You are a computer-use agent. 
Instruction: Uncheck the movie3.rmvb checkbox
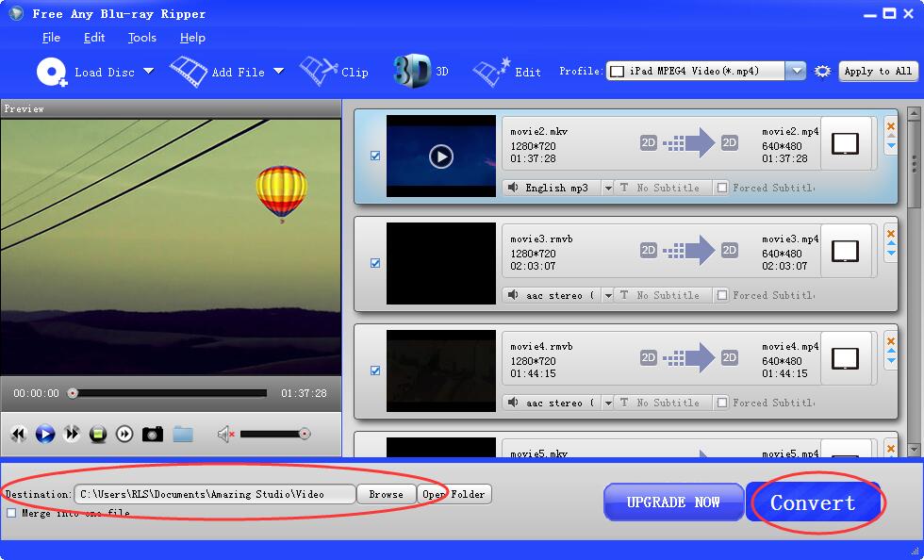[375, 263]
